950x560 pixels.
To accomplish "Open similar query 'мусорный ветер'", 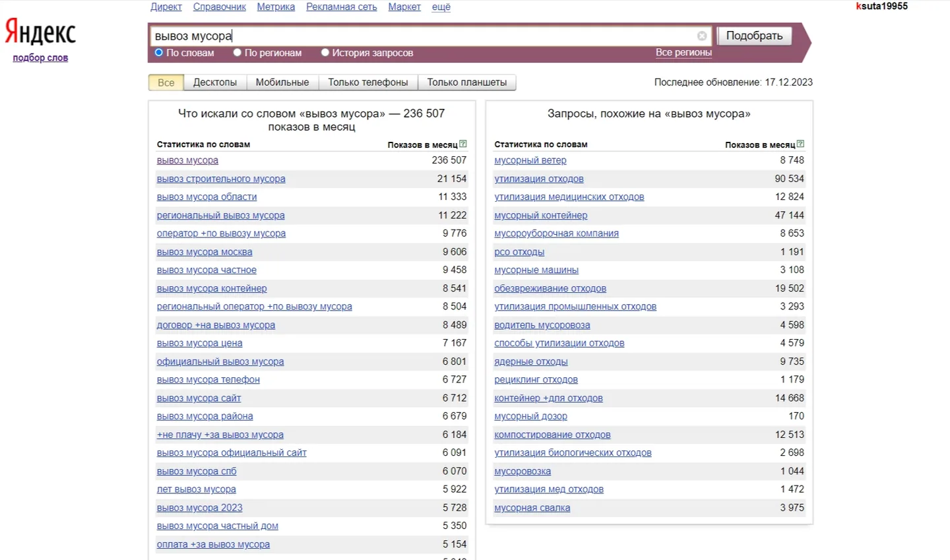I will 530,160.
